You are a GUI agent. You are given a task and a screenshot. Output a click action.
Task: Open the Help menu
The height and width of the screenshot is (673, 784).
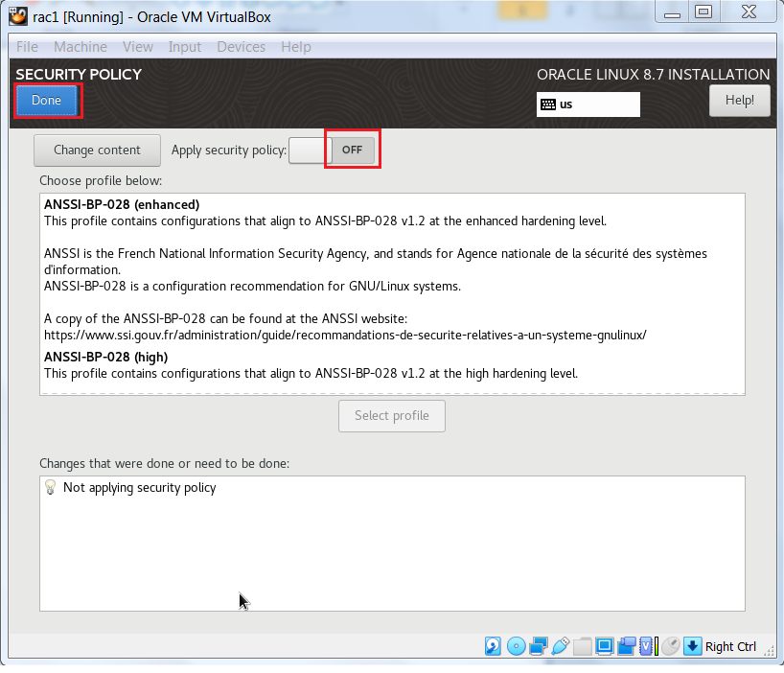[x=296, y=47]
